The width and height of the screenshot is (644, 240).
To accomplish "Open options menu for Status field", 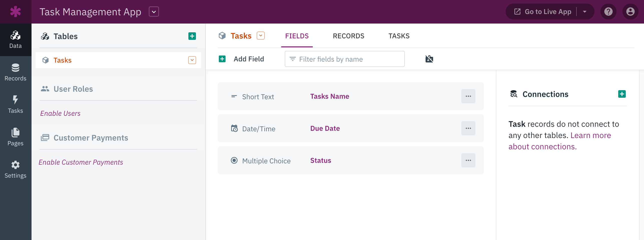I will point(468,160).
